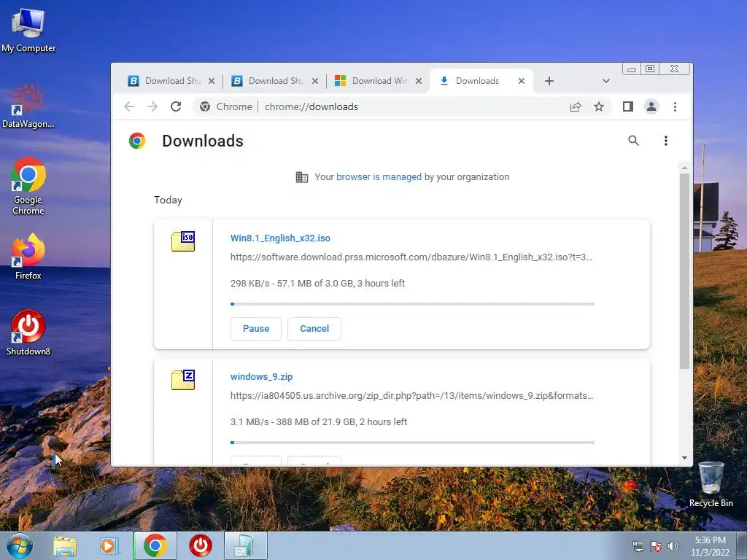Open the Chrome profile avatar
This screenshot has height=560, width=747.
tap(651, 106)
